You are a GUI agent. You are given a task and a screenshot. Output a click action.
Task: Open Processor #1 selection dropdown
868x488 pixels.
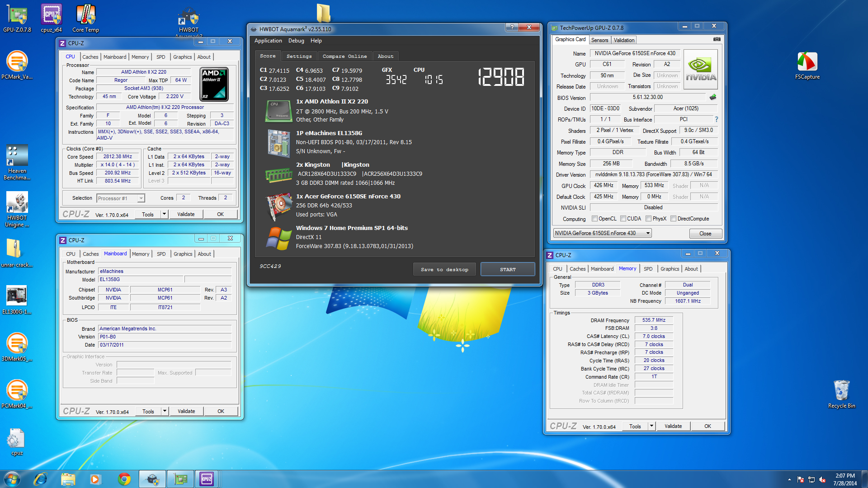(x=121, y=198)
